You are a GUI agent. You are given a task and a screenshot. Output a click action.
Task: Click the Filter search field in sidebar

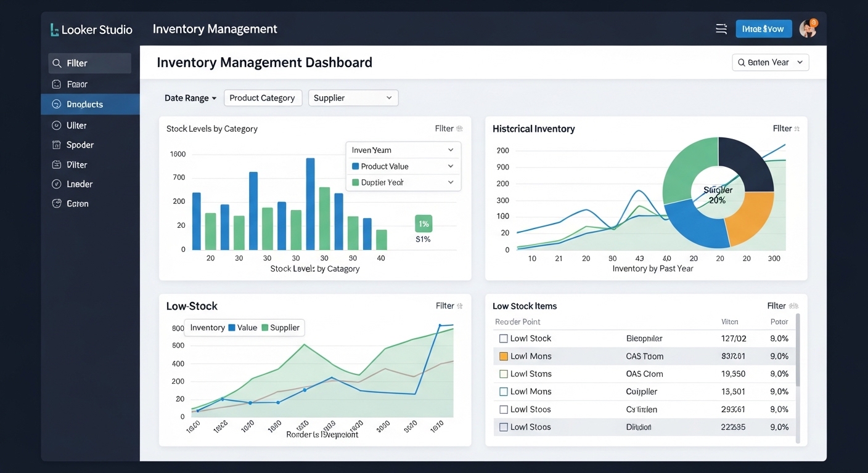pyautogui.click(x=90, y=63)
